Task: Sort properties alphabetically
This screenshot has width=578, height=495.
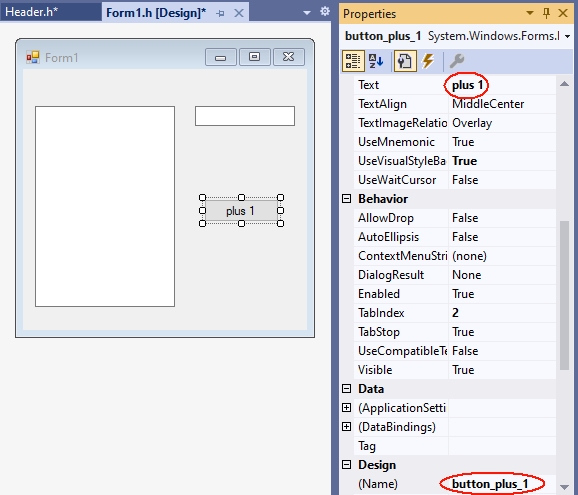Action: point(376,61)
